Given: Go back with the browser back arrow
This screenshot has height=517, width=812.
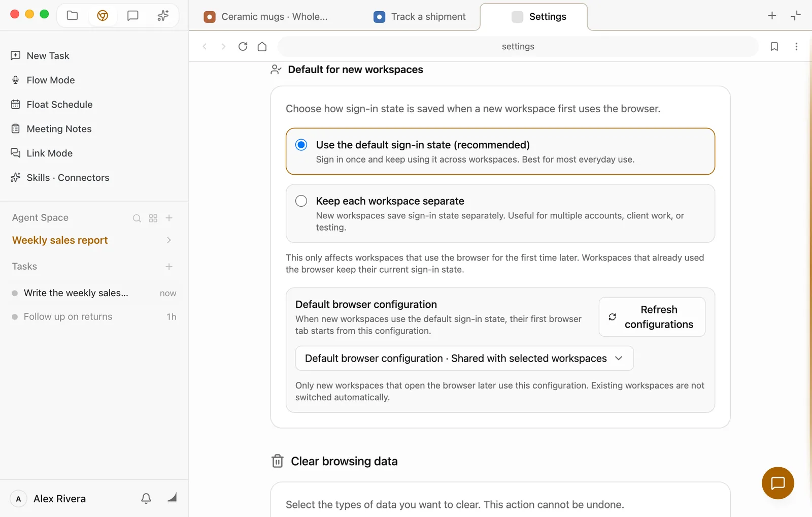Looking at the screenshot, I should pyautogui.click(x=205, y=47).
